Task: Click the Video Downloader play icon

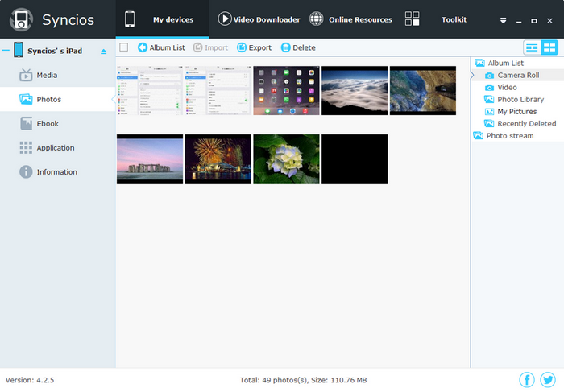Action: pyautogui.click(x=225, y=19)
